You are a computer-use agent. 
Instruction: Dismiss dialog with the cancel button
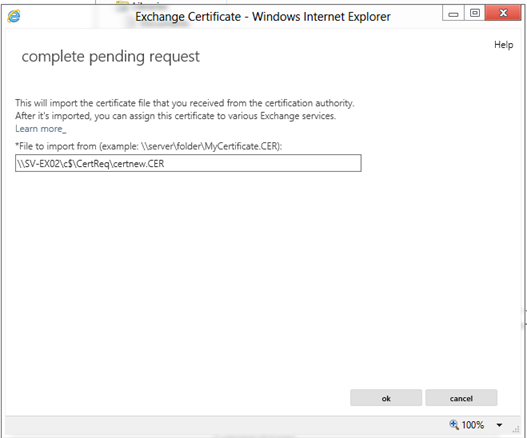[461, 398]
